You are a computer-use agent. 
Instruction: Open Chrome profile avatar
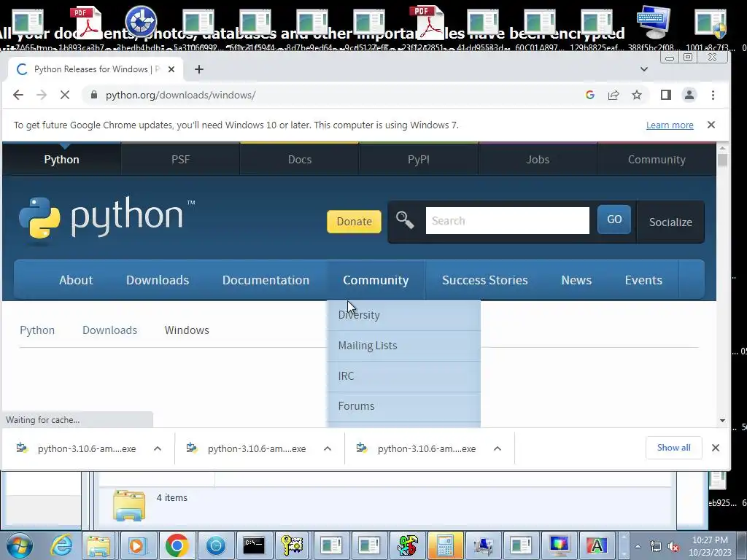click(689, 95)
